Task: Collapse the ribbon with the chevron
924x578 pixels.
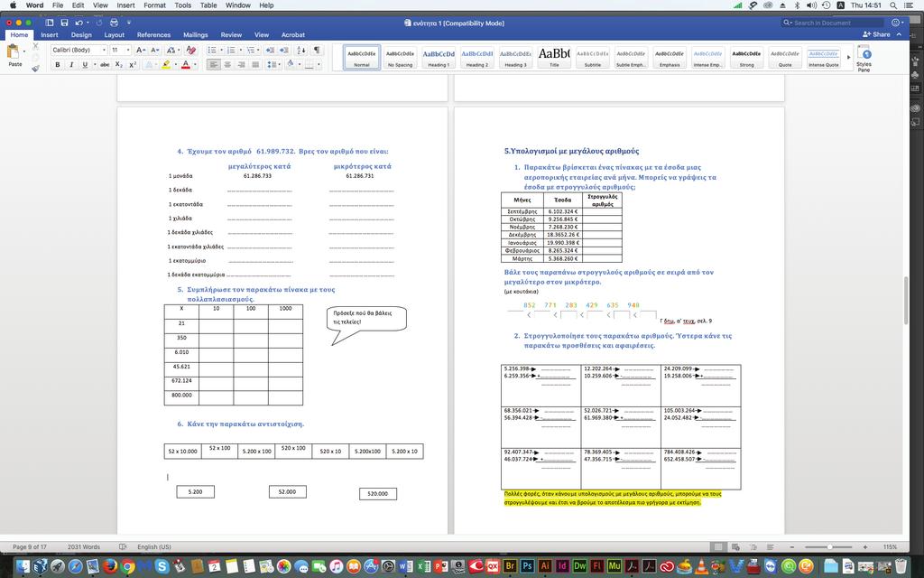Action: point(899,35)
